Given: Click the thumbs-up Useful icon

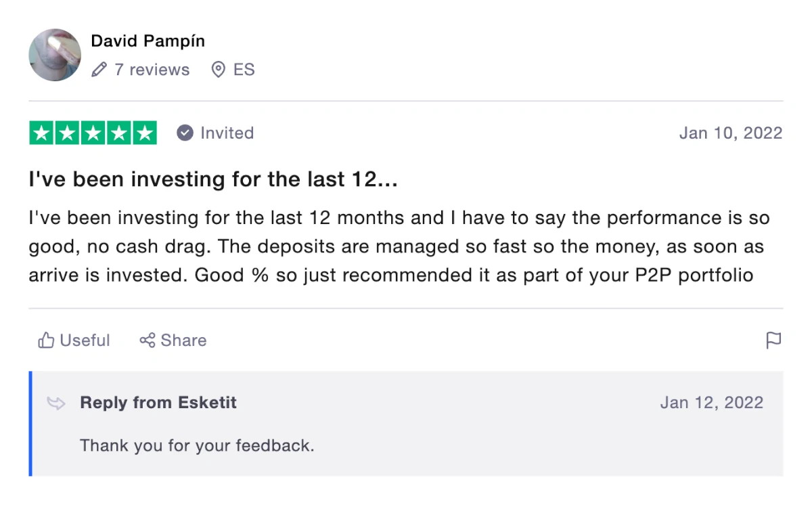Looking at the screenshot, I should [x=46, y=340].
